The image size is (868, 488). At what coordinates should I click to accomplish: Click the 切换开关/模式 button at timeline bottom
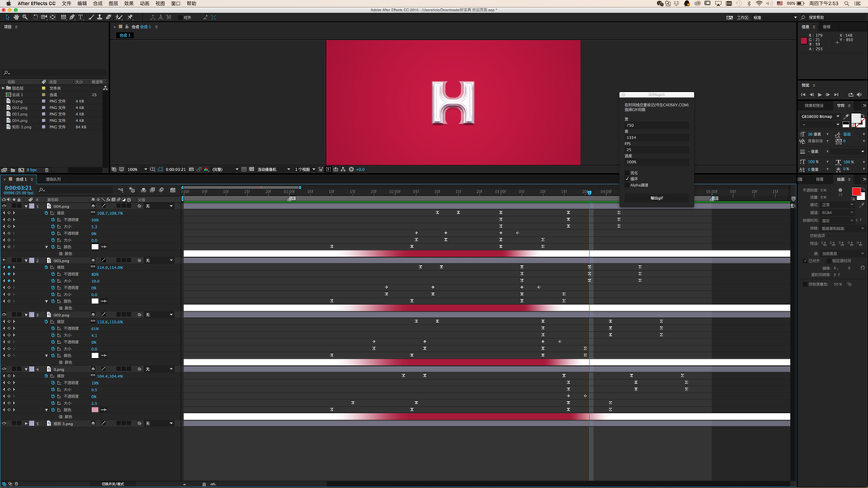point(113,484)
